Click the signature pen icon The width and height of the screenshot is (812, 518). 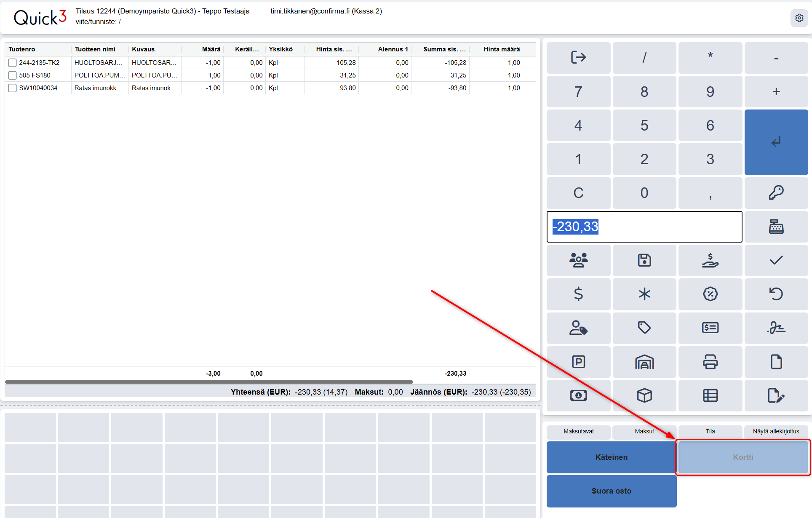776,328
